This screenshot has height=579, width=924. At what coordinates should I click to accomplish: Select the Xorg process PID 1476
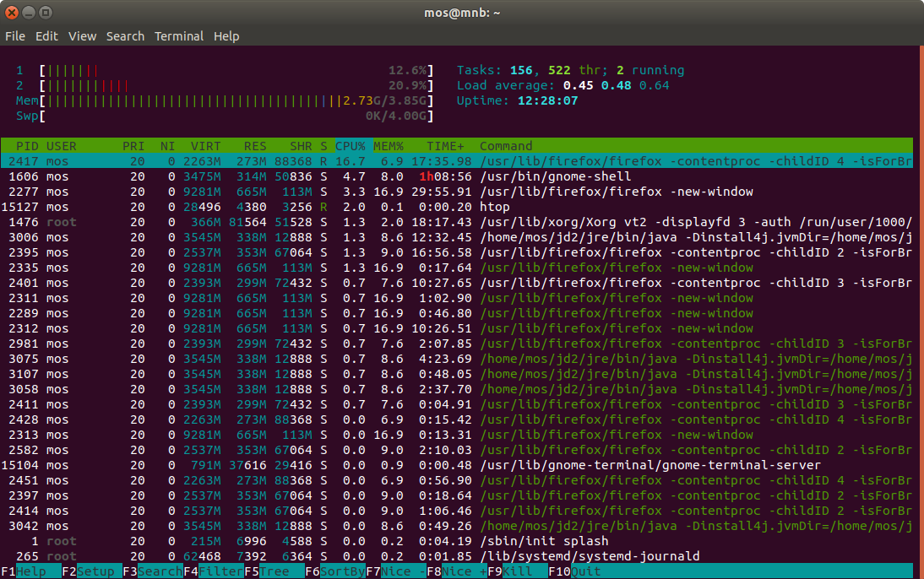[457, 222]
